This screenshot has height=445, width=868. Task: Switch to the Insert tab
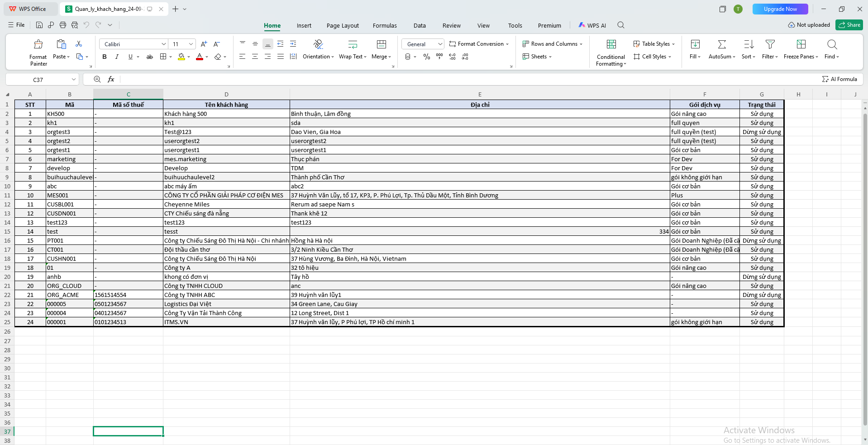pyautogui.click(x=304, y=25)
